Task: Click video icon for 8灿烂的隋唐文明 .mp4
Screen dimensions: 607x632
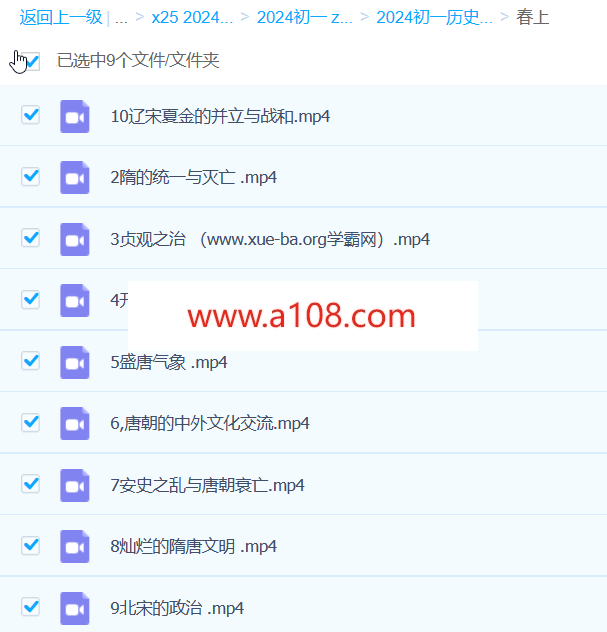Action: pyautogui.click(x=75, y=547)
